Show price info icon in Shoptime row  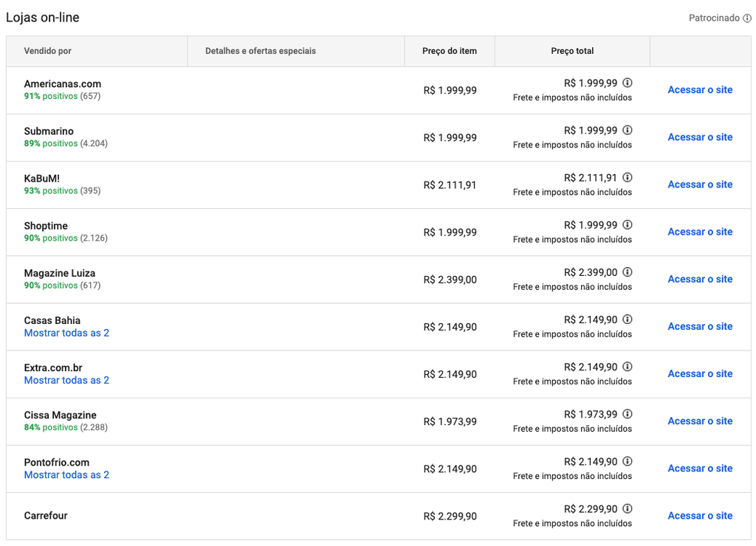[x=628, y=224]
